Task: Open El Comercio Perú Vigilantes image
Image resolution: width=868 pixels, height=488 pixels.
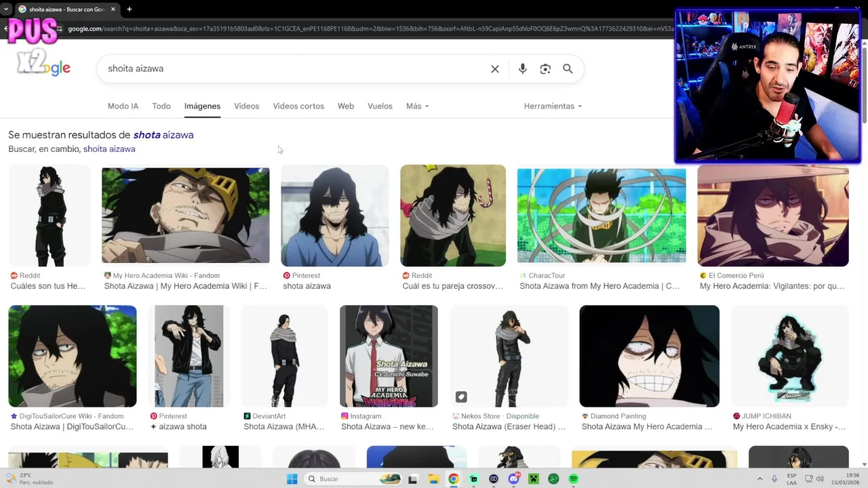Action: (773, 216)
